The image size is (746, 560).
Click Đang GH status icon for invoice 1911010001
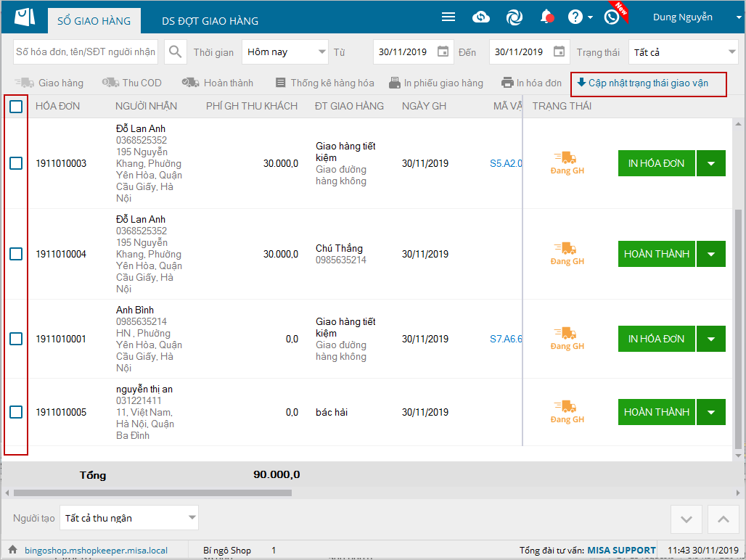click(x=567, y=339)
